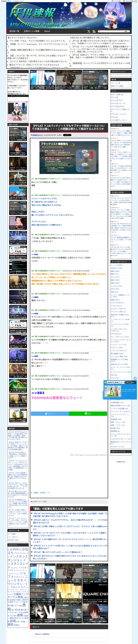Open the FF14 公式フォーラム sidebar link
This screenshot has height=644, width=138.
coord(118,103)
